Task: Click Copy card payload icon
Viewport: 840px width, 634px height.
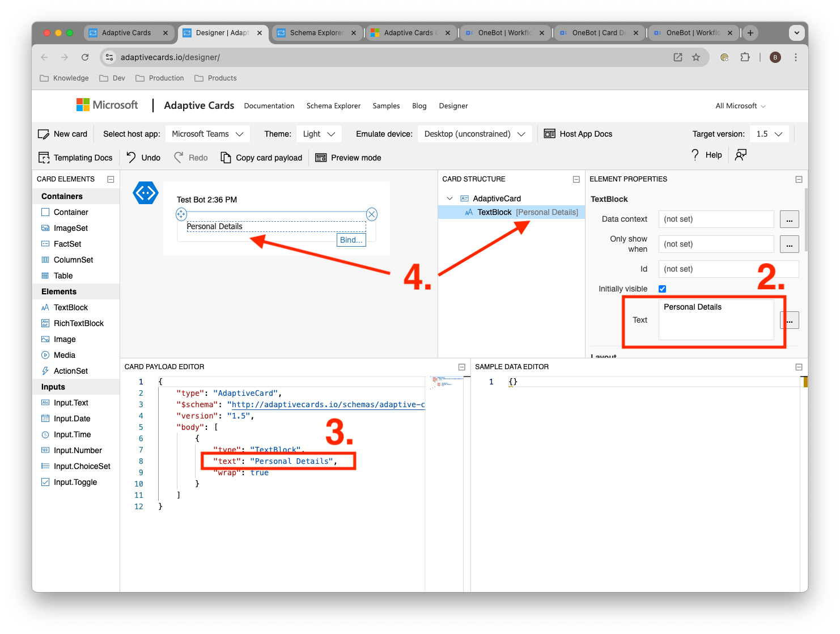Action: pyautogui.click(x=226, y=158)
